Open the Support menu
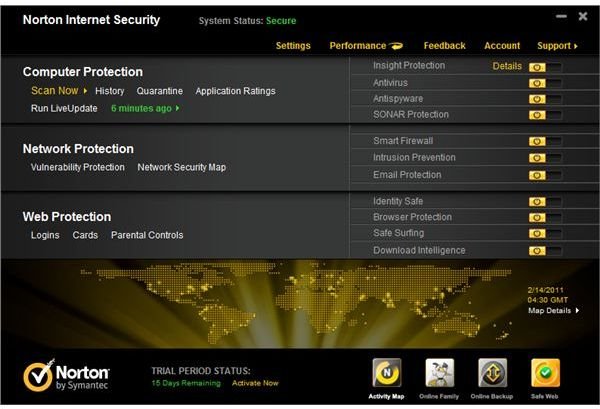 [554, 46]
